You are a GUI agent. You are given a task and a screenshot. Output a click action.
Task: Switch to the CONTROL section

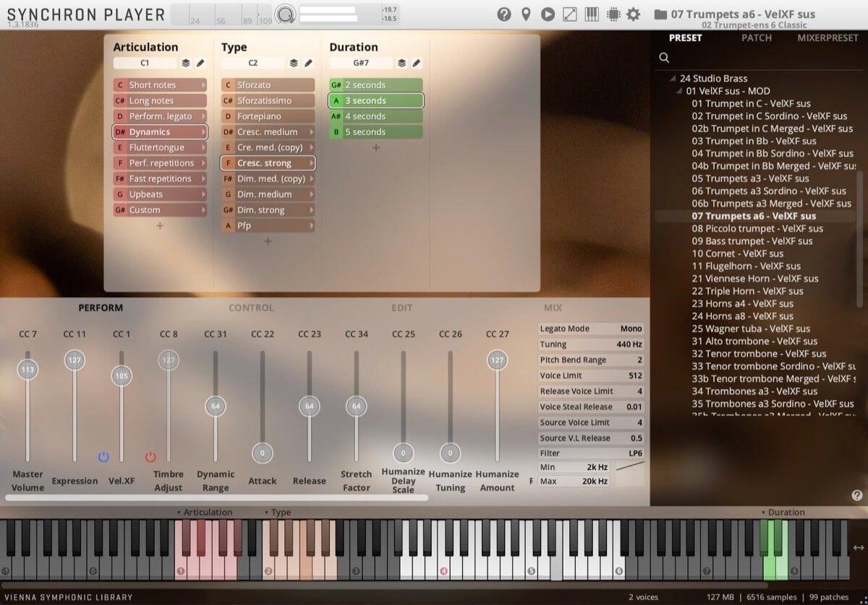251,307
